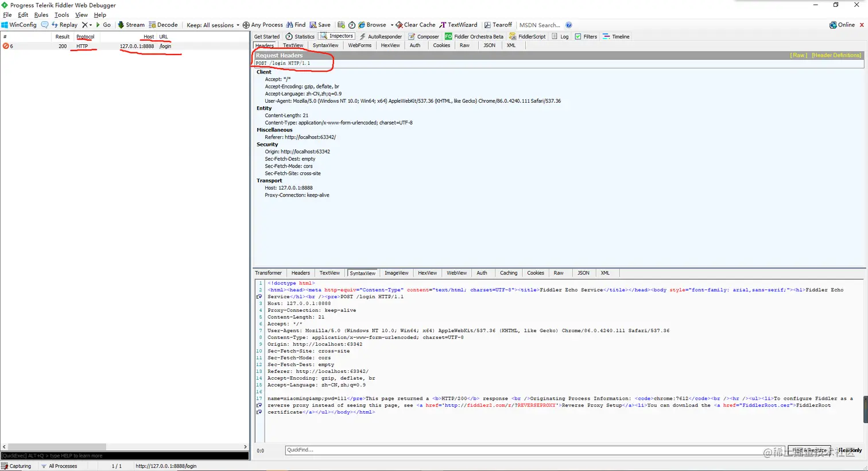The height and width of the screenshot is (471, 868).
Task: Select request inspector TextView tab
Action: tap(293, 45)
